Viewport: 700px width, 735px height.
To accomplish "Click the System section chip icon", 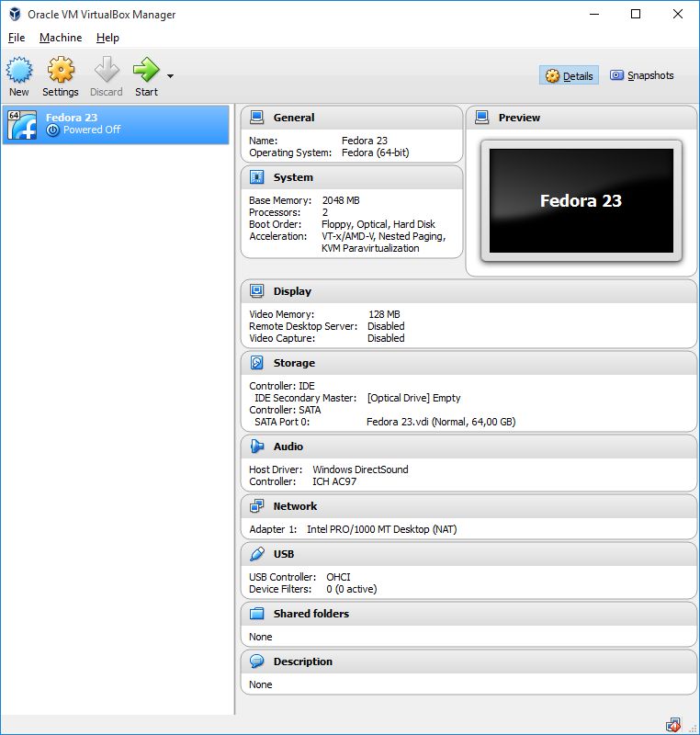I will (257, 177).
